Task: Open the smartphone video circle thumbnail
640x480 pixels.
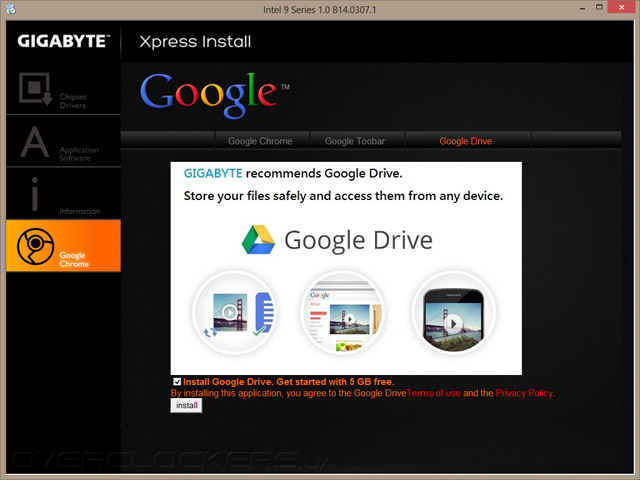Action: click(453, 313)
